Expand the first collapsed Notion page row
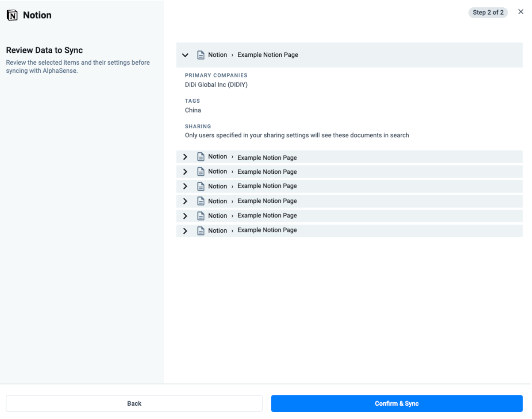The width and height of the screenshot is (532, 419). coord(185,157)
